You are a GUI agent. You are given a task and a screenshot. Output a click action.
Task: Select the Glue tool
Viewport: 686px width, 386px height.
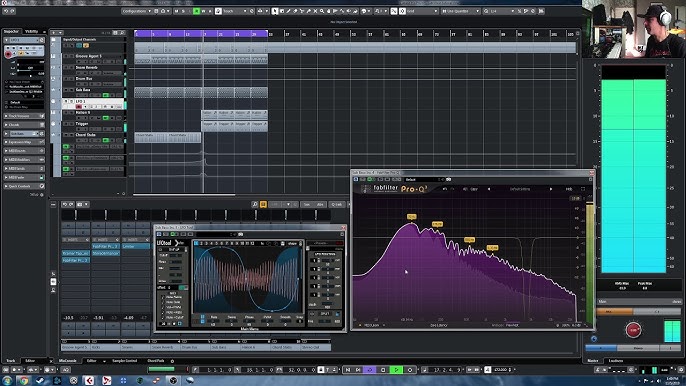click(x=308, y=11)
